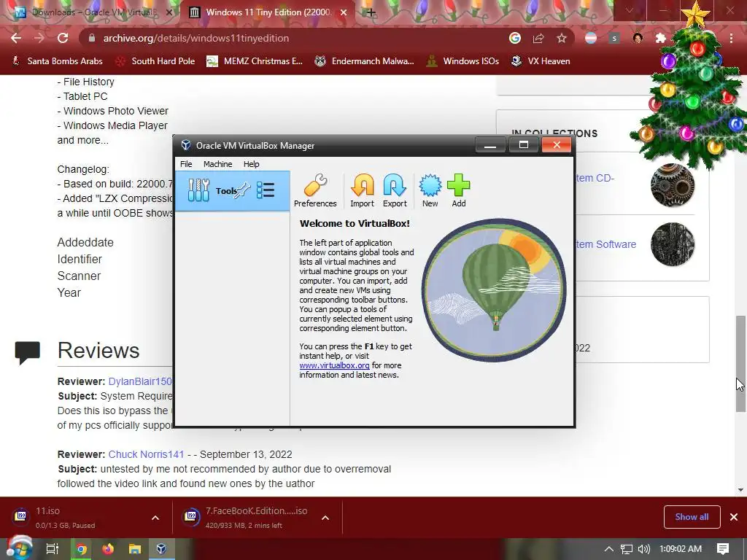Click the archive.org address bar
This screenshot has height=560, width=747.
point(295,38)
